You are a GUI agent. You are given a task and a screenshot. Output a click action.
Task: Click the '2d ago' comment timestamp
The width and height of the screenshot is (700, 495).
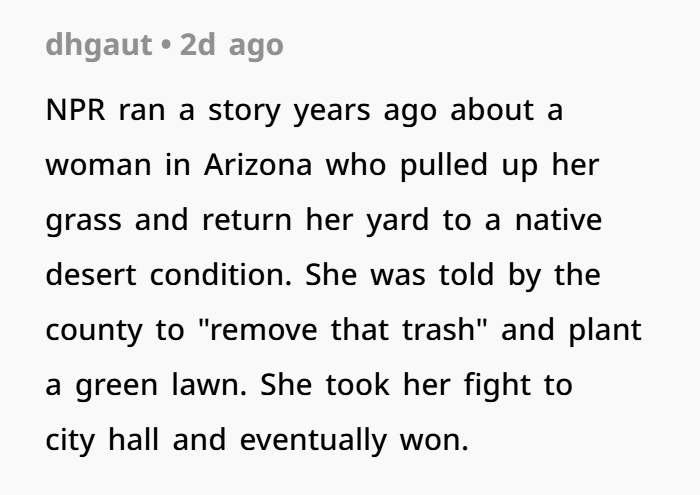(x=231, y=46)
